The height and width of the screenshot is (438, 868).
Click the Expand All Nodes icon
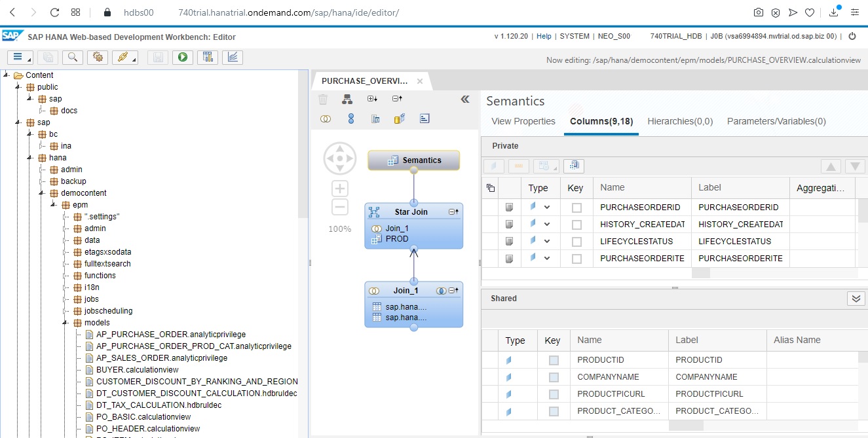[x=372, y=98]
